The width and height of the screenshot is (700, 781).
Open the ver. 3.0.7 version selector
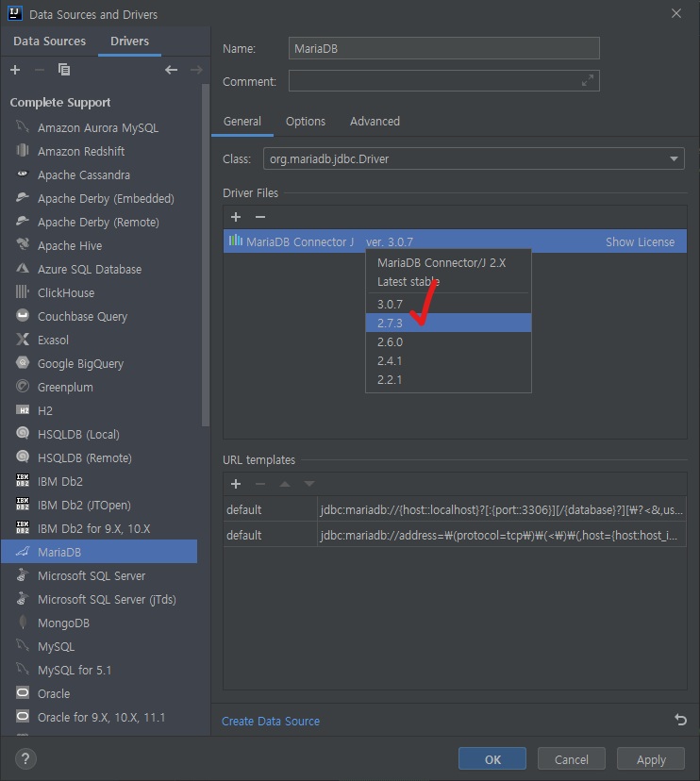click(x=390, y=242)
